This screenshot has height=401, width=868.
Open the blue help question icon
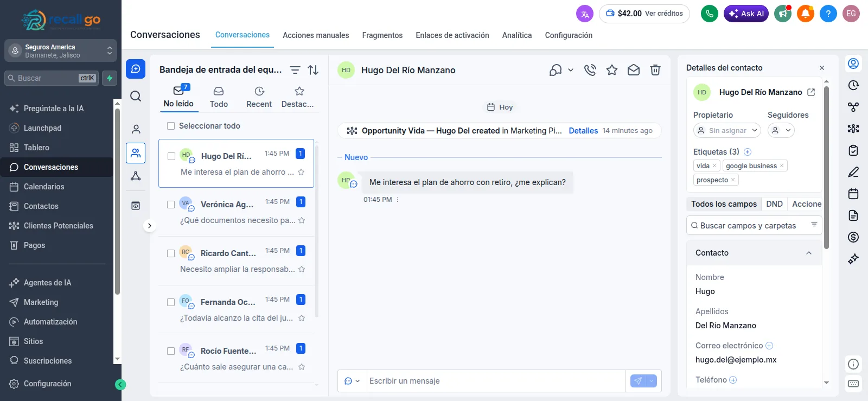828,14
